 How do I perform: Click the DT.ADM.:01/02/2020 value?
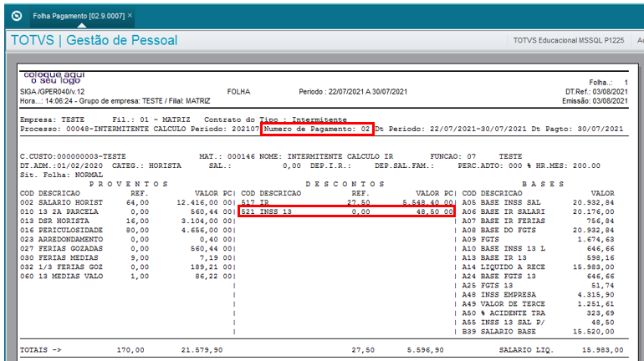(x=62, y=165)
